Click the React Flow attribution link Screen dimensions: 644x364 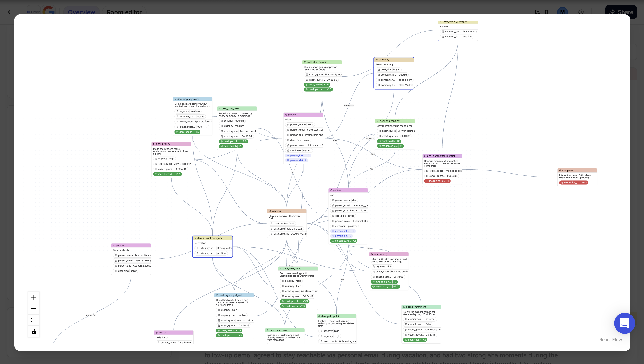pos(610,339)
